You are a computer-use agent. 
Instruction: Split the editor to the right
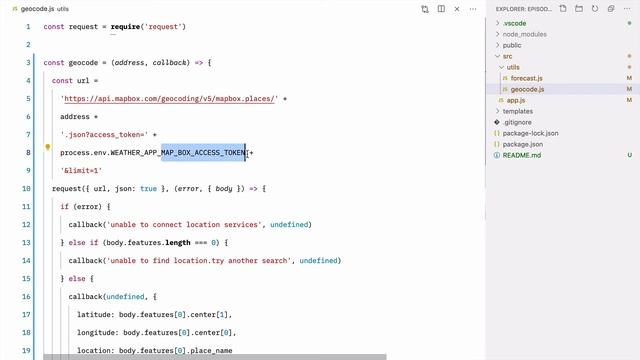tap(441, 9)
